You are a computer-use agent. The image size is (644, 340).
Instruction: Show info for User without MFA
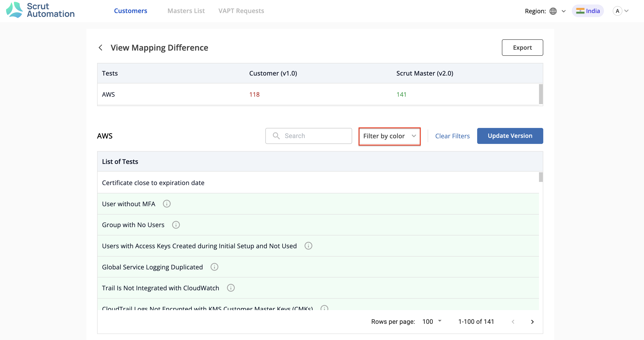(167, 204)
